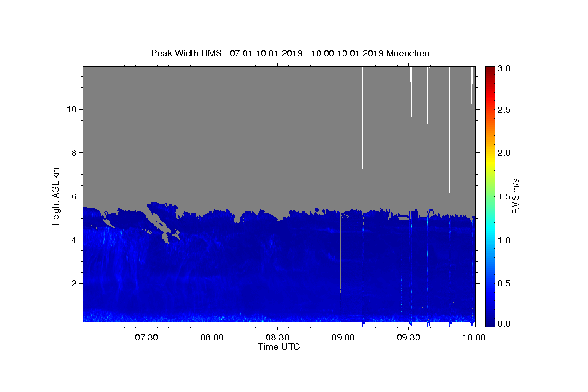Click the colorbar value 0.0
588x392 pixels.
coord(504,324)
